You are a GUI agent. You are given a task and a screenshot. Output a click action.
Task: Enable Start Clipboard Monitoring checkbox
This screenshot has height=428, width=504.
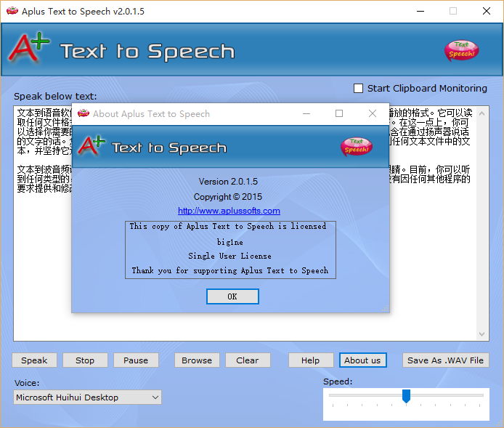click(x=358, y=89)
